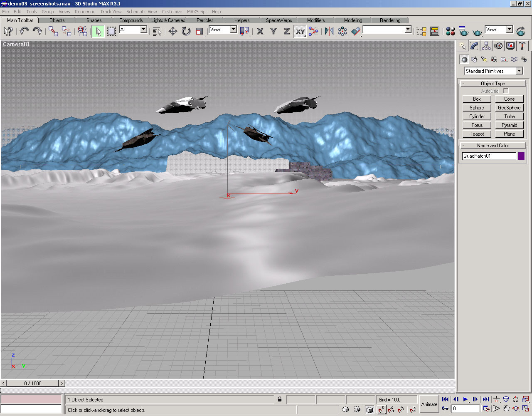This screenshot has height=416, width=532.
Task: Open the Rendering menu
Action: coord(85,12)
